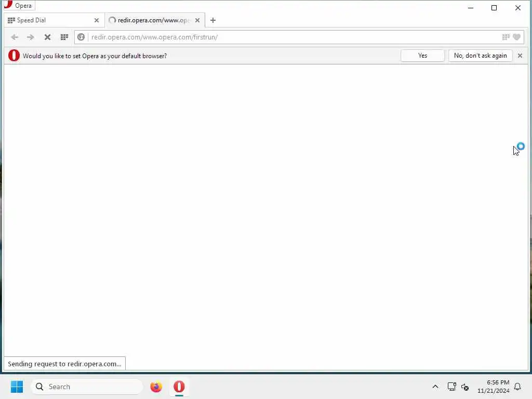Open Speed Dial grid from toolbar
The height and width of the screenshot is (399, 532).
pyautogui.click(x=64, y=37)
